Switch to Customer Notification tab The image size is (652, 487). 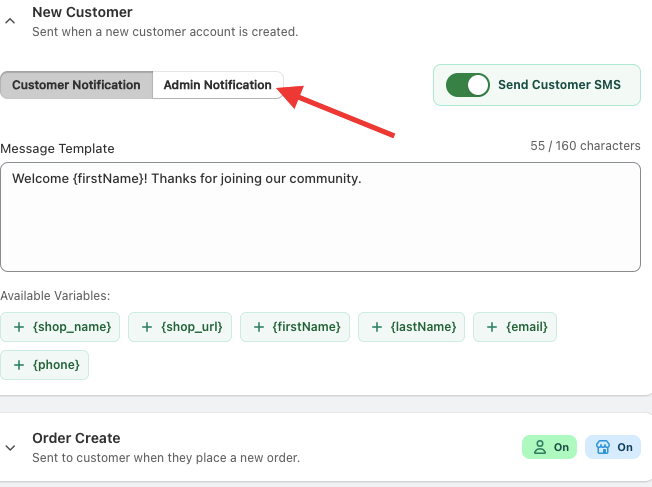pyautogui.click(x=77, y=85)
